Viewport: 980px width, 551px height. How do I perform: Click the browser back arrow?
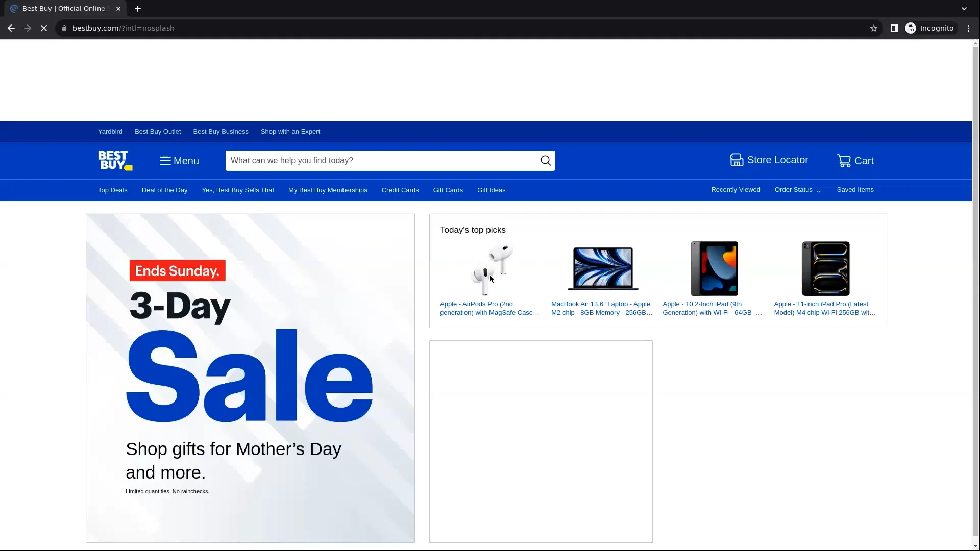11,28
